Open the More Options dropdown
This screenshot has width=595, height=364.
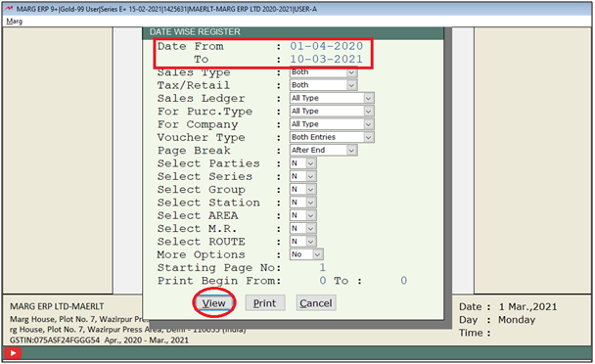[x=306, y=254]
